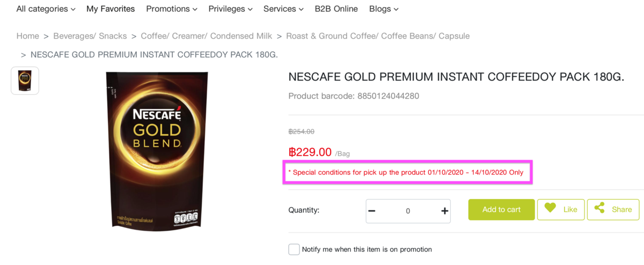The width and height of the screenshot is (644, 265).
Task: Expand the All categories dropdown
Action: click(46, 9)
